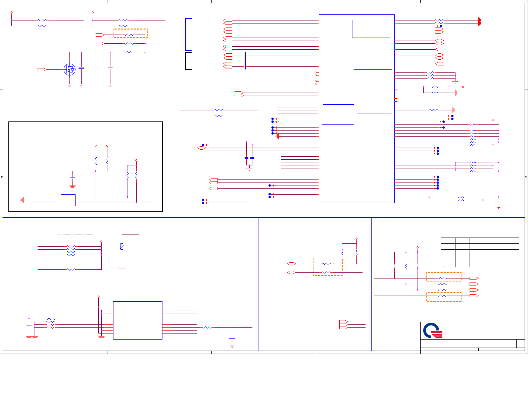Screen dimensions: 532x411
Task: Select the triple port group in the bottom-middle panel
Action: pyautogui.click(x=343, y=324)
